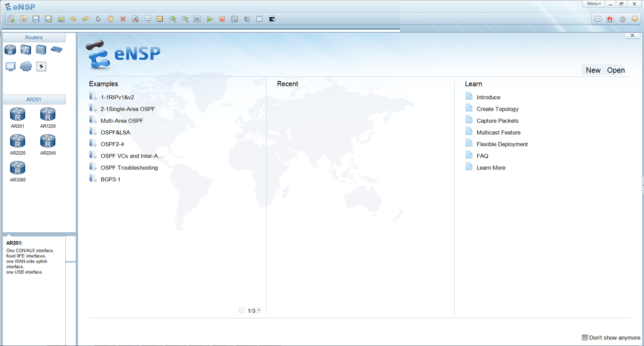Screen dimensions: 644x346
Task: Select the Cloud device category icon
Action: [26, 66]
